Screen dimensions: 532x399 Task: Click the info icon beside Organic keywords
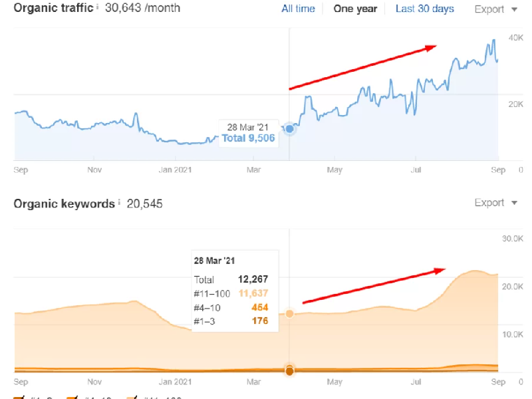(120, 201)
